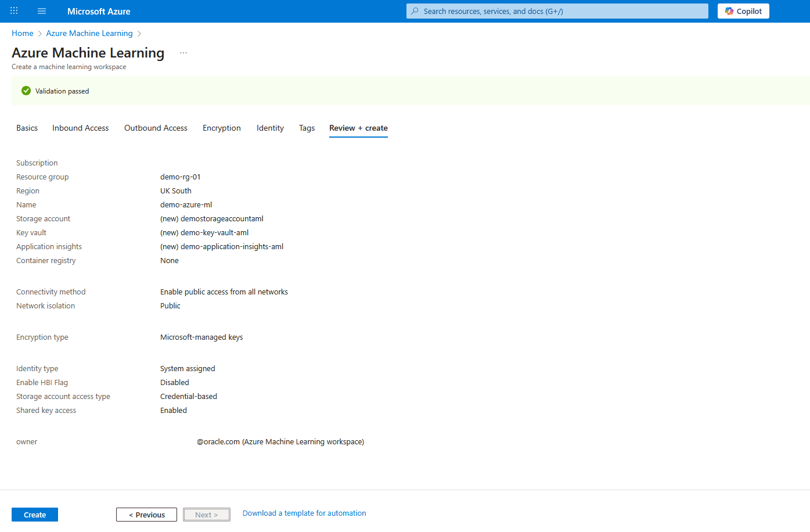
Task: Click the Create button
Action: [x=34, y=514]
